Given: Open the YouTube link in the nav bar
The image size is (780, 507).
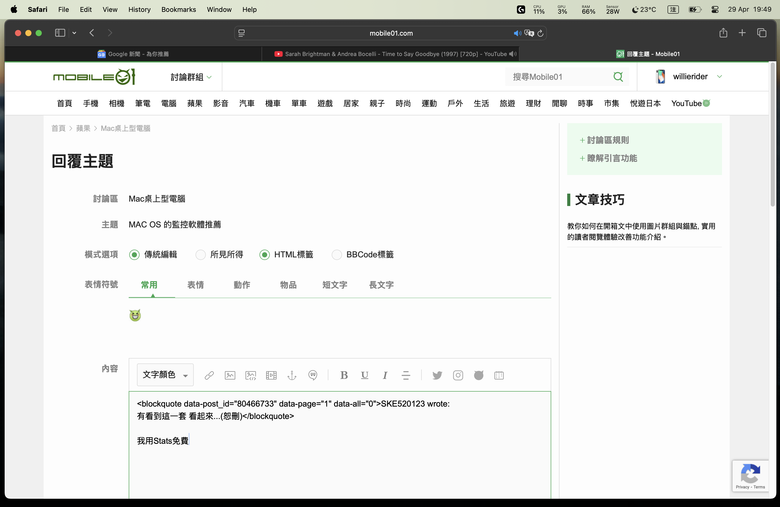Looking at the screenshot, I should point(690,103).
